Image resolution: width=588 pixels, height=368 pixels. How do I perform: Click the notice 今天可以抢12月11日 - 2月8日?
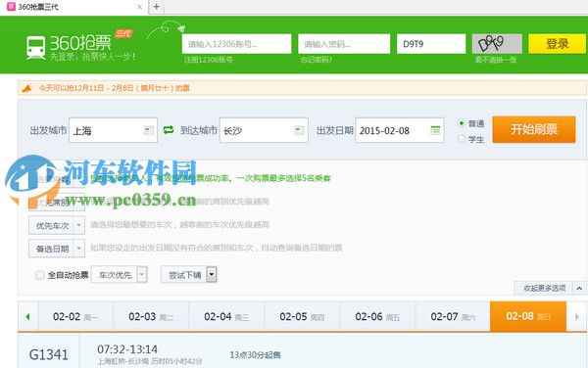(115, 88)
